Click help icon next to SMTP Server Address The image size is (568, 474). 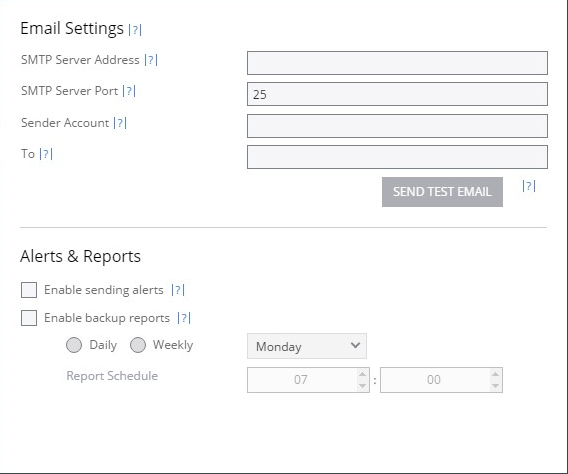[151, 60]
